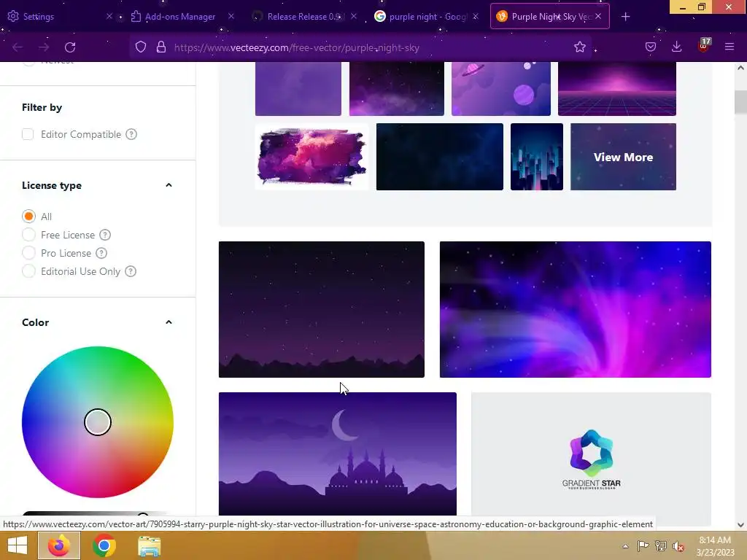The image size is (747, 560).
Task: Select Editorial Use Only radio button
Action: point(28,271)
